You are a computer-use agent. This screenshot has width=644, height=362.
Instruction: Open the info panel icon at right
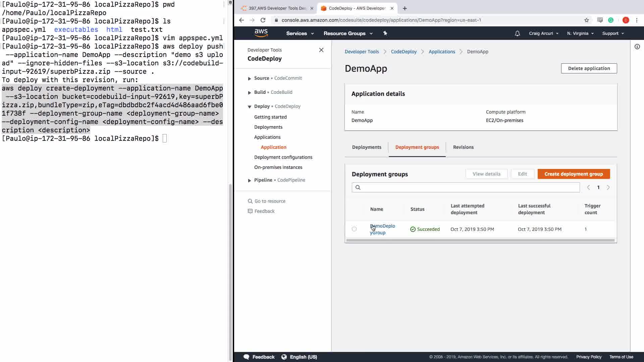[637, 47]
